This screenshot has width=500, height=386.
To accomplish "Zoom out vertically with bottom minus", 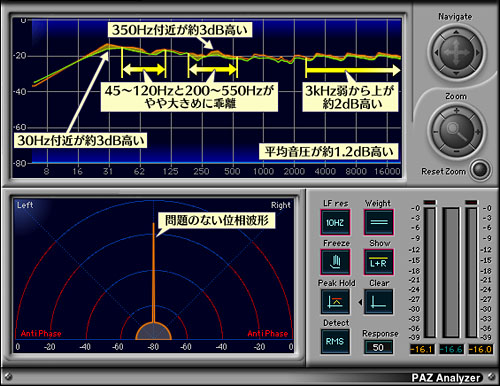I will [x=456, y=152].
